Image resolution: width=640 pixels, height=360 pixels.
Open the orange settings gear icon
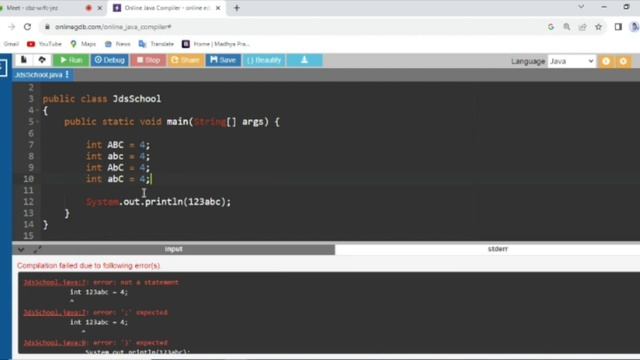(623, 61)
